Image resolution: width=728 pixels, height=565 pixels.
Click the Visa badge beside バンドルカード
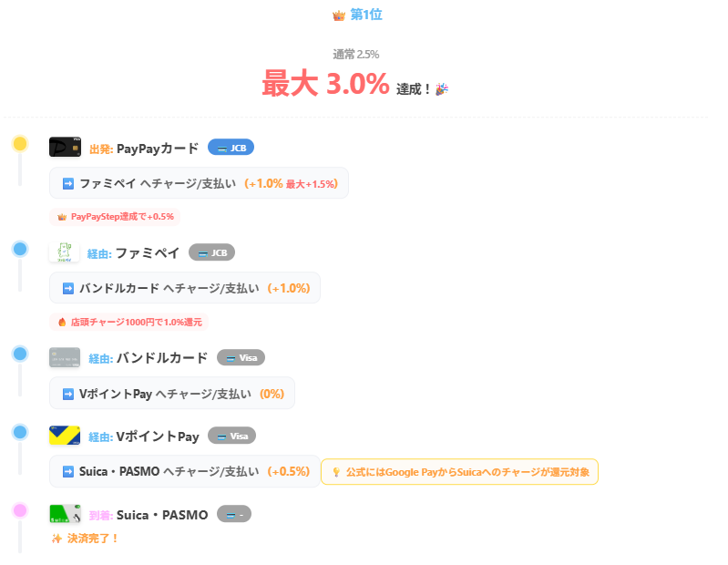click(241, 357)
